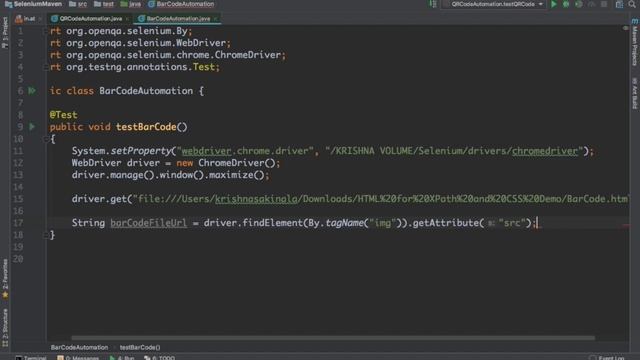This screenshot has width=640, height=360.
Task: Open the Event Log in status bar
Action: 607,358
